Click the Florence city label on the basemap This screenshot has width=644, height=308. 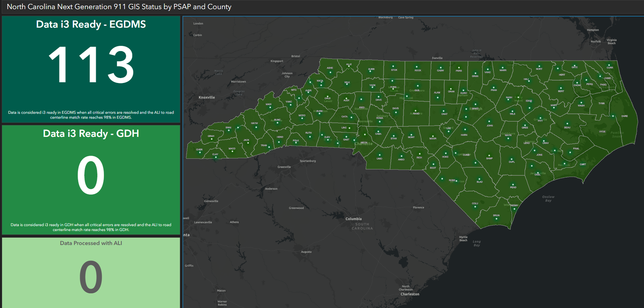click(419, 208)
